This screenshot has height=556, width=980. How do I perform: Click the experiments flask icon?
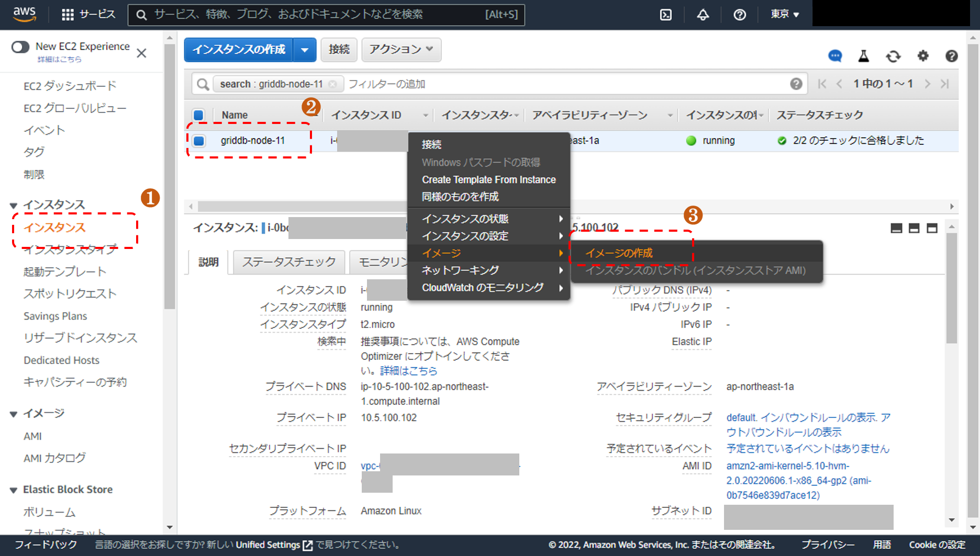(864, 56)
